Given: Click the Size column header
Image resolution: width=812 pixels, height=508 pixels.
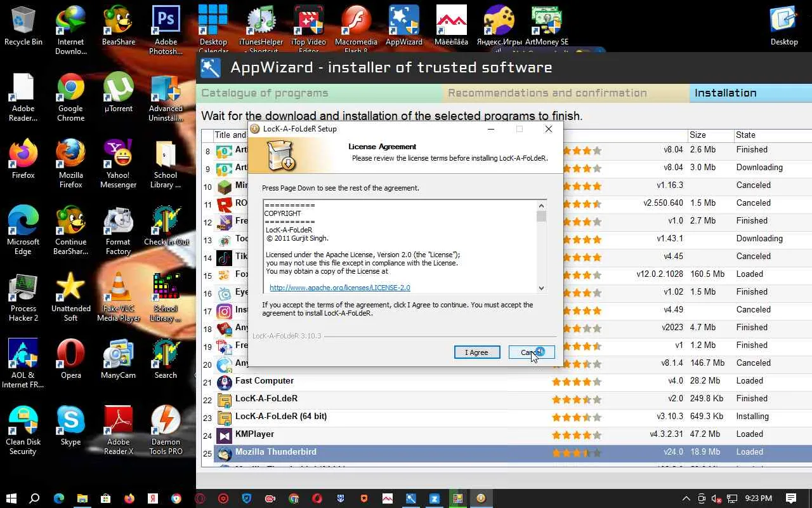Looking at the screenshot, I should (x=710, y=135).
